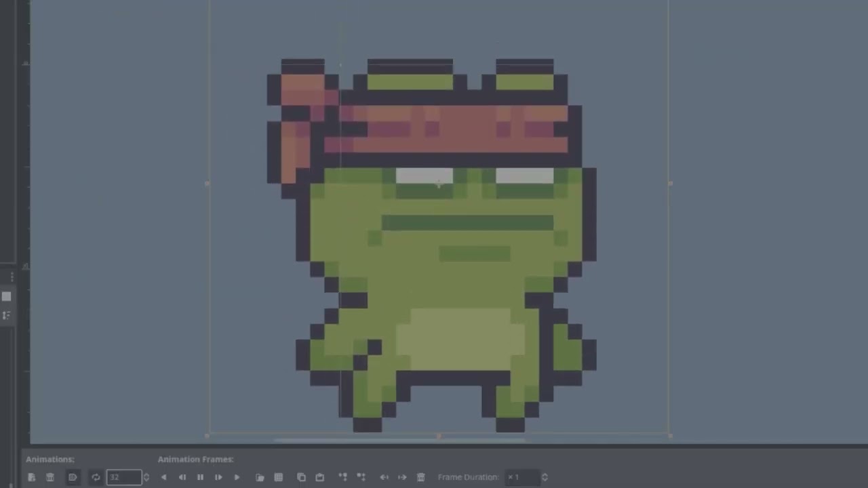Paste frame from clipboard
This screenshot has height=488, width=868.
click(x=319, y=477)
